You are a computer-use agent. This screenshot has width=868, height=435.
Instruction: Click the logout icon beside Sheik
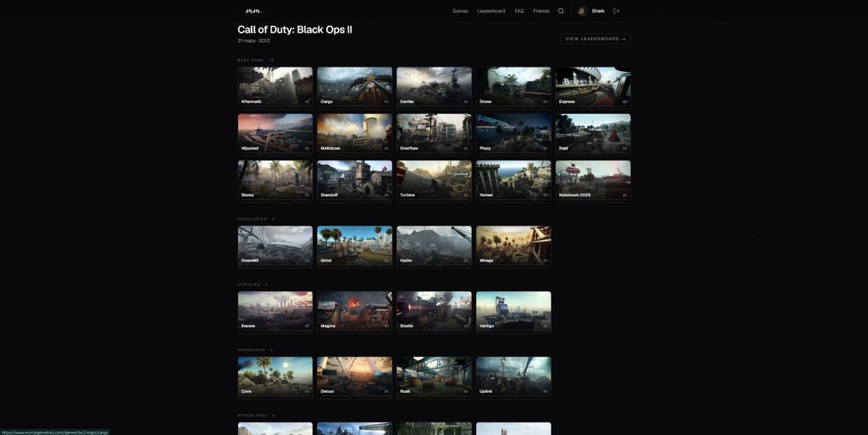coord(616,11)
